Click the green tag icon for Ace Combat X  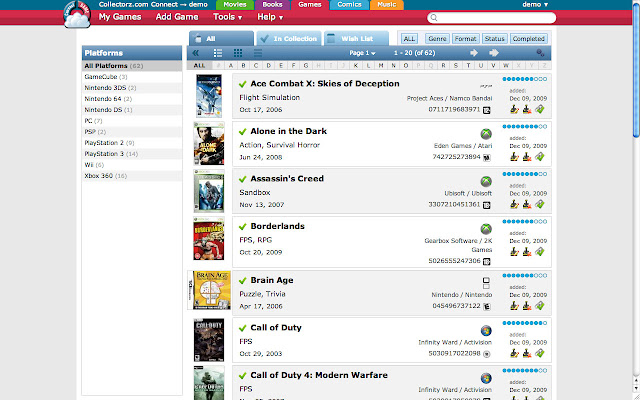pyautogui.click(x=540, y=109)
